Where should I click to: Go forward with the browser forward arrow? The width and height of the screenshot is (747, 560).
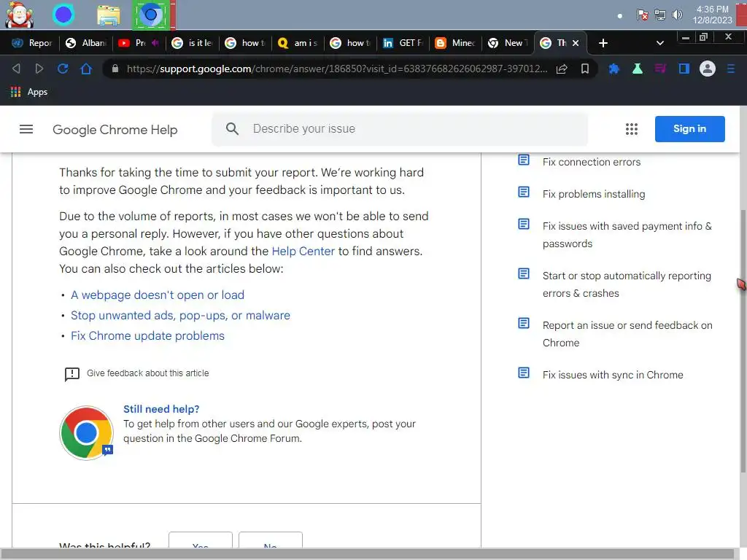point(39,69)
